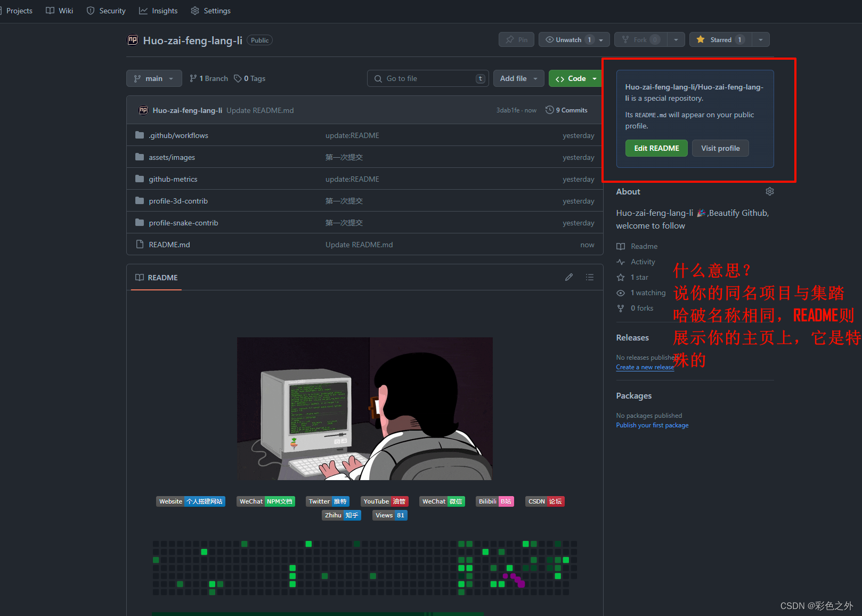The image size is (862, 616).
Task: Click the folder icon of .github/workflows
Action: click(140, 135)
